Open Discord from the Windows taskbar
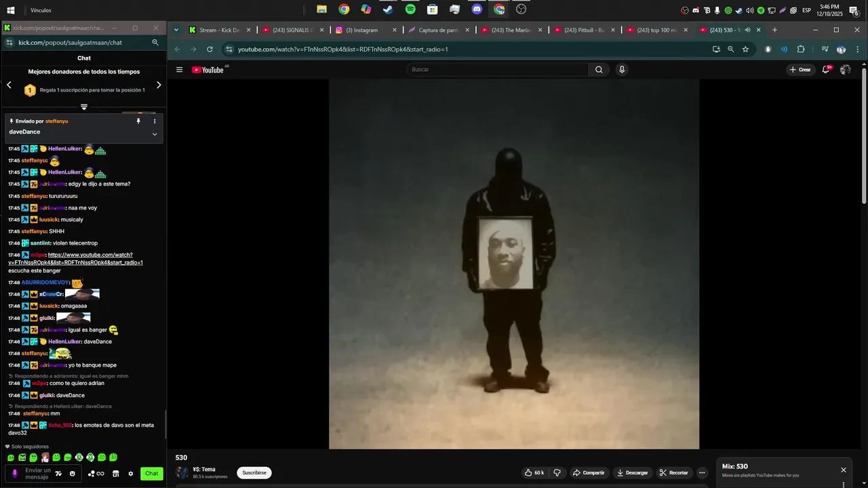The image size is (868, 488). tap(477, 9)
